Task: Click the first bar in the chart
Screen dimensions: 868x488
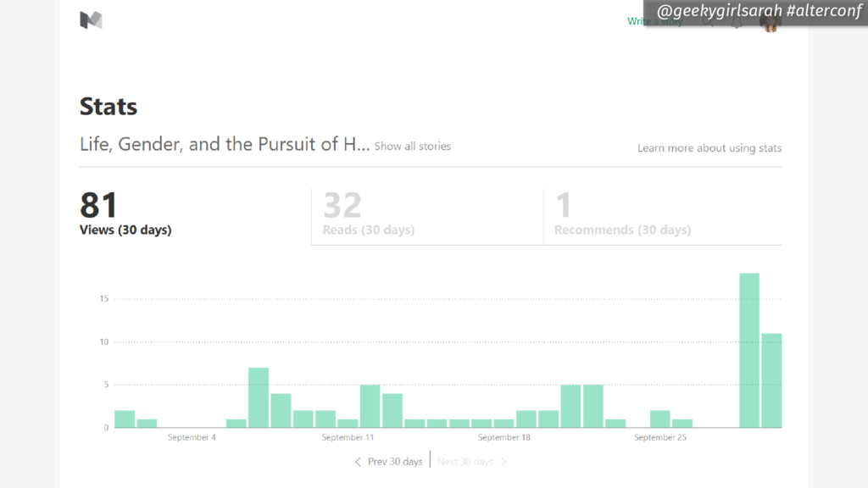Action: 125,419
